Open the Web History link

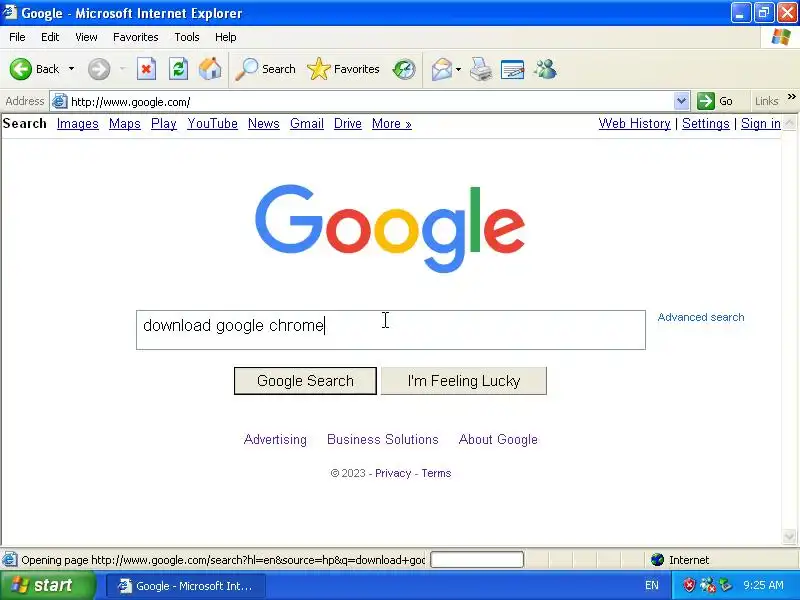click(x=634, y=123)
